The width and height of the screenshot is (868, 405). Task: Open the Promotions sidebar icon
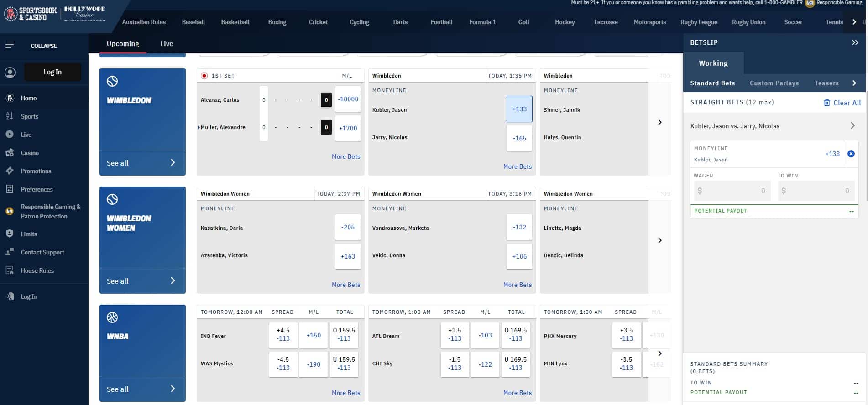coord(10,171)
